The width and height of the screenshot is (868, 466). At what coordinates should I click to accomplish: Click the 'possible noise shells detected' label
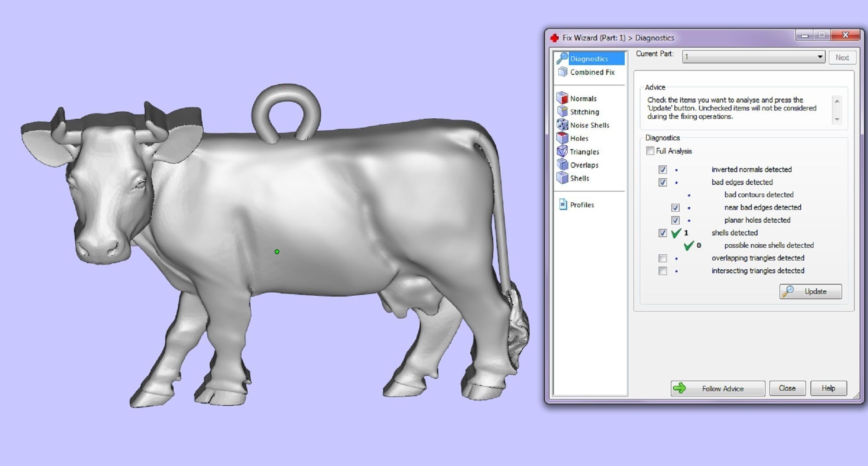pyautogui.click(x=769, y=245)
